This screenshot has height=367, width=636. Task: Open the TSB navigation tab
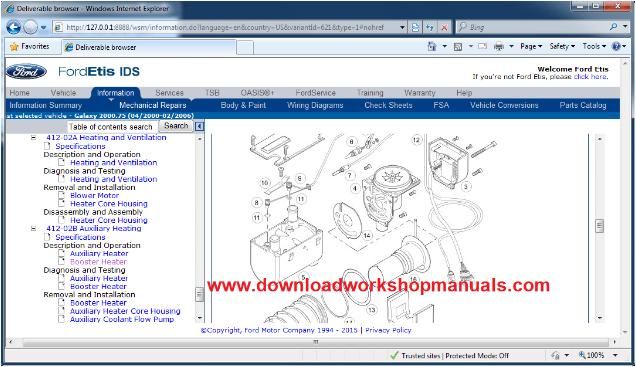[212, 93]
